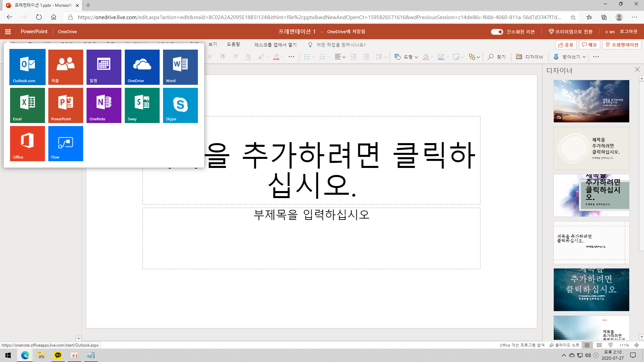Expand the bullets style dropdown
The width and height of the screenshot is (644, 362).
[313, 57]
